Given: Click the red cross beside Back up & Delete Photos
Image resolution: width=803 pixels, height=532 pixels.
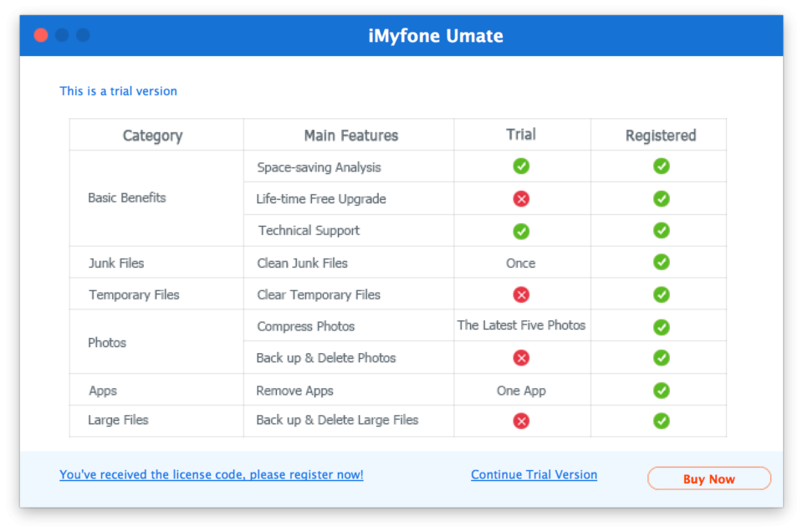Looking at the screenshot, I should click(x=521, y=358).
